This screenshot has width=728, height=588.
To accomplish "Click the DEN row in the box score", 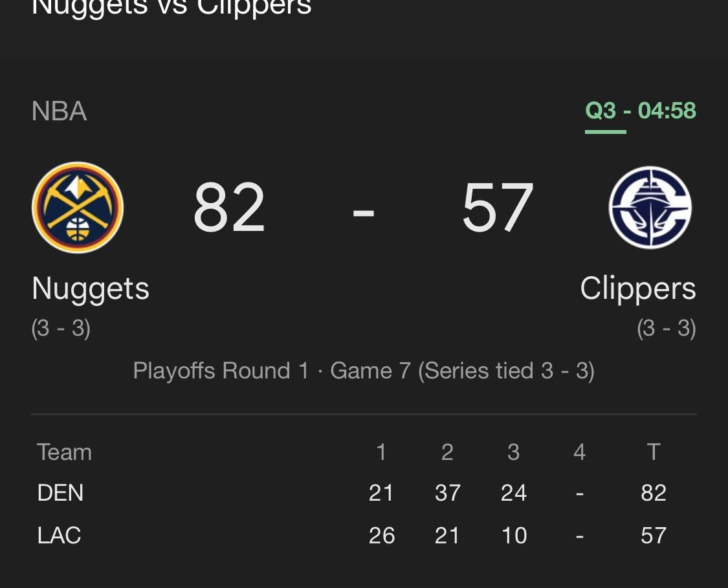I will 364,493.
